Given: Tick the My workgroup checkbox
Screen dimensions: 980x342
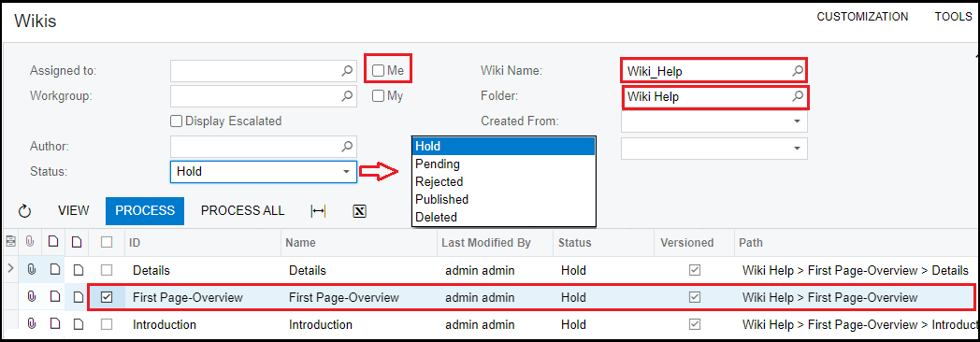Looking at the screenshot, I should (378, 96).
